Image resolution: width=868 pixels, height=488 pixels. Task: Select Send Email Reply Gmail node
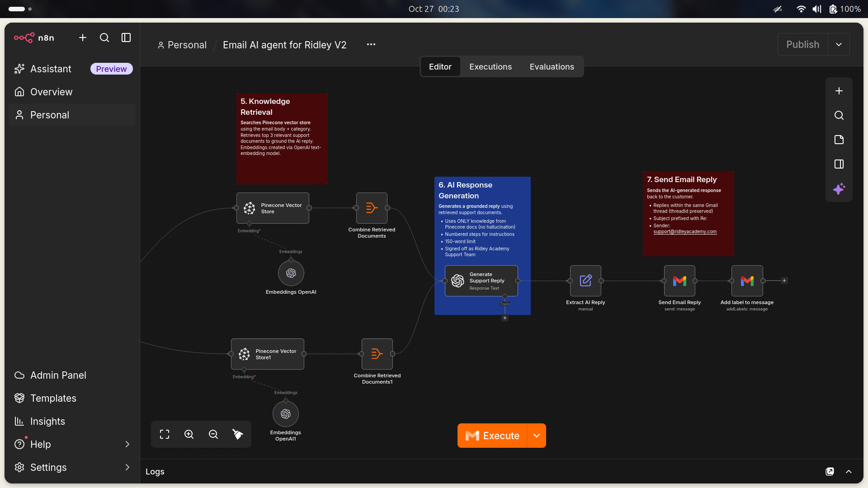(x=679, y=281)
